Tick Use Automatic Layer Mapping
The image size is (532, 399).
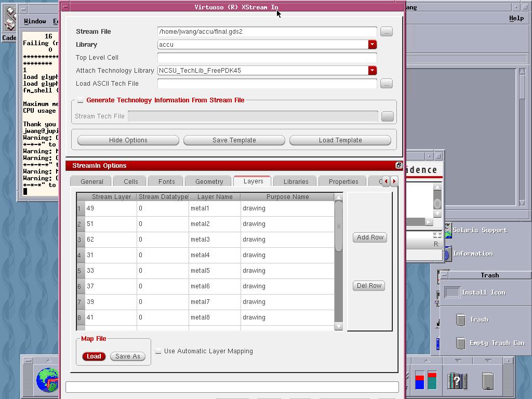tap(158, 351)
